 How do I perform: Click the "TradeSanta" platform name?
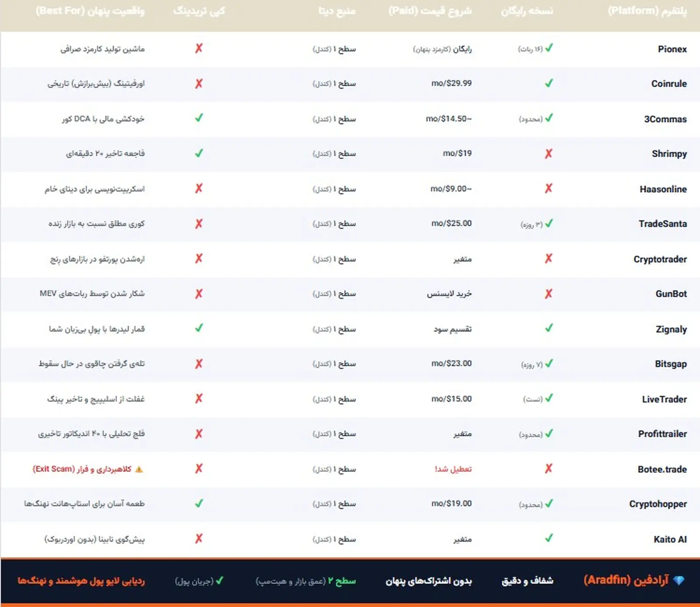coord(663,224)
